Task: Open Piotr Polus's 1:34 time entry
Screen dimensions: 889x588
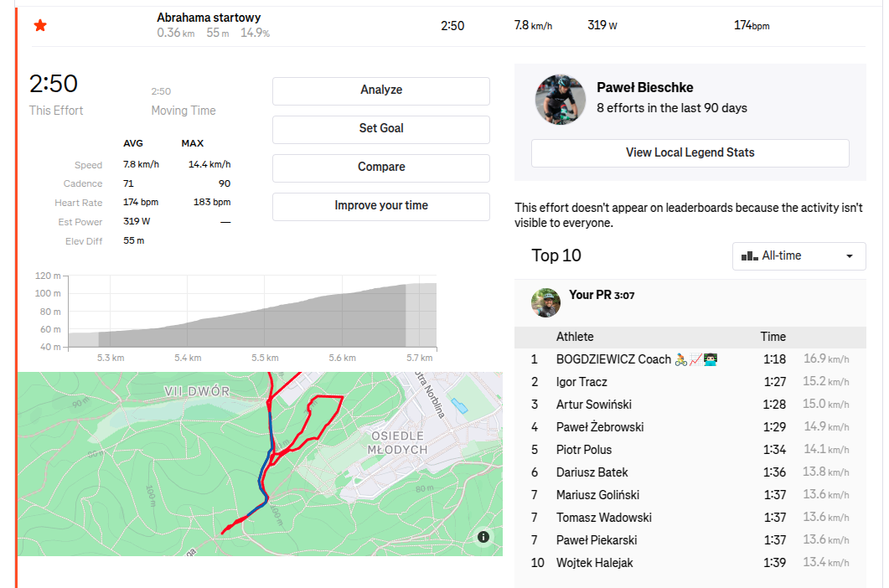Action: tap(773, 450)
